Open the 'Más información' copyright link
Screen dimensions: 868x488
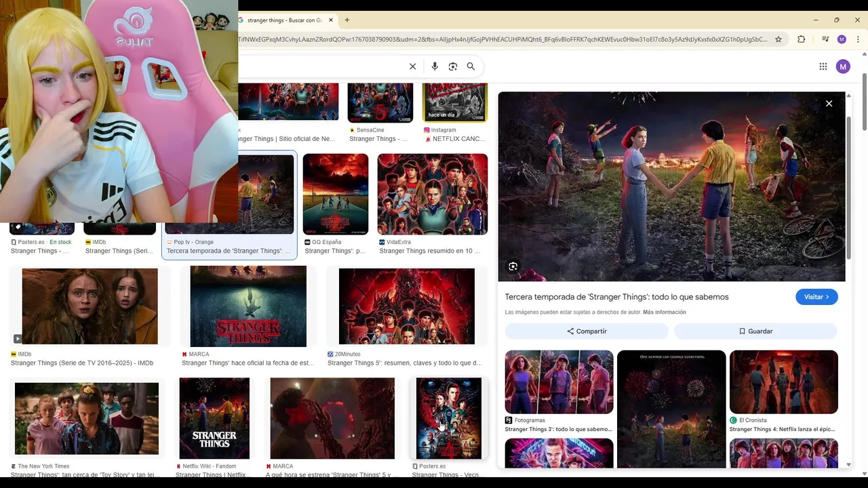665,312
